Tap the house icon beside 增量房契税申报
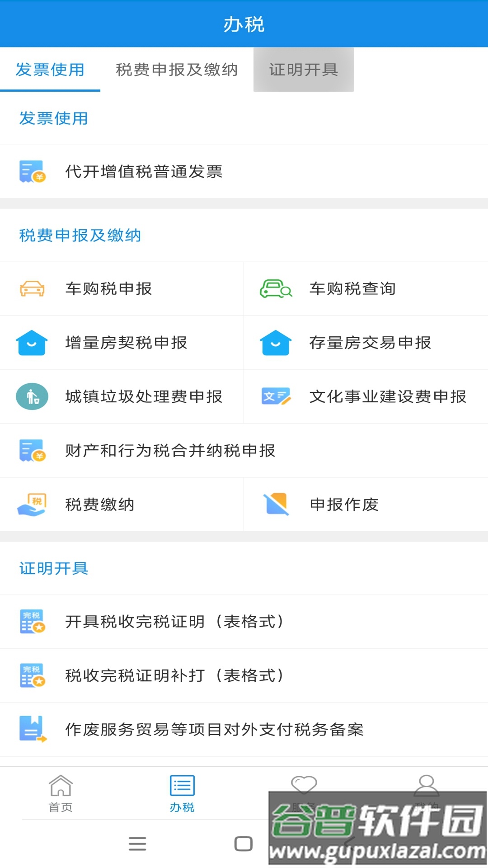Image resolution: width=488 pixels, height=868 pixels. pos(32,343)
